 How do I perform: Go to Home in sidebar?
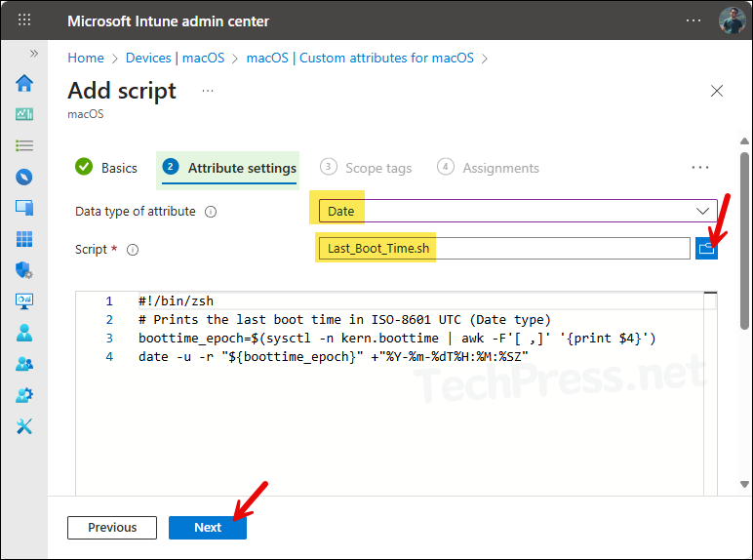24,83
